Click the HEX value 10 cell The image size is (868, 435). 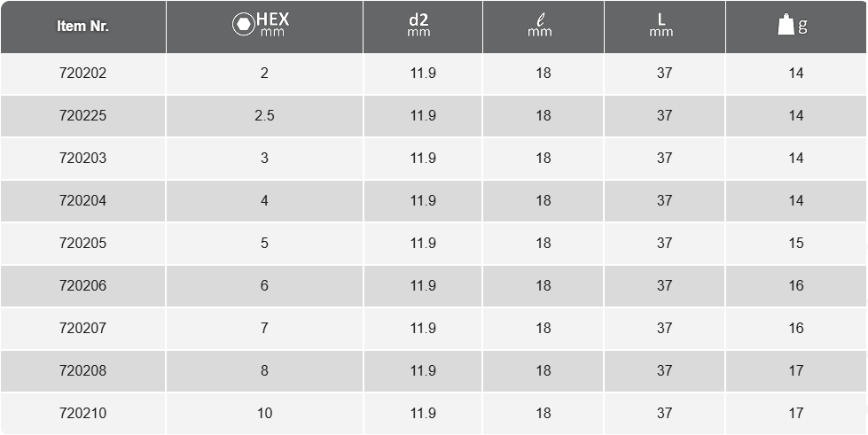[x=264, y=413]
